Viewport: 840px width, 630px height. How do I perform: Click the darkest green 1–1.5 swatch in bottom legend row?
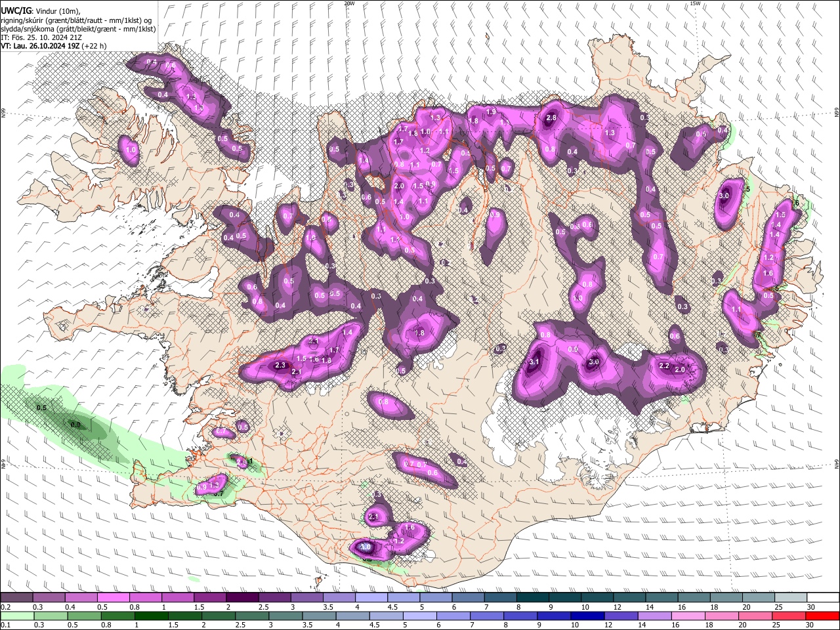tap(151, 616)
